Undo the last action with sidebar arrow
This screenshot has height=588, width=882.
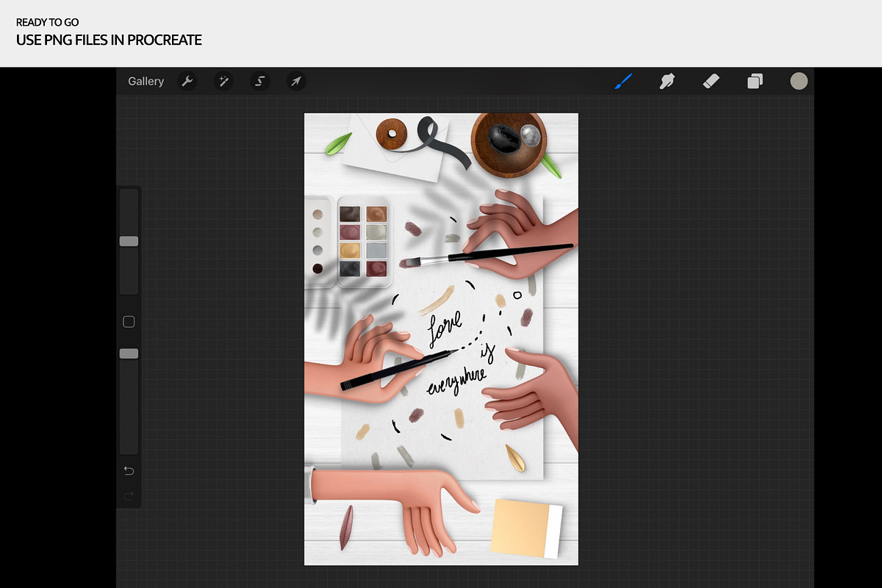[129, 470]
